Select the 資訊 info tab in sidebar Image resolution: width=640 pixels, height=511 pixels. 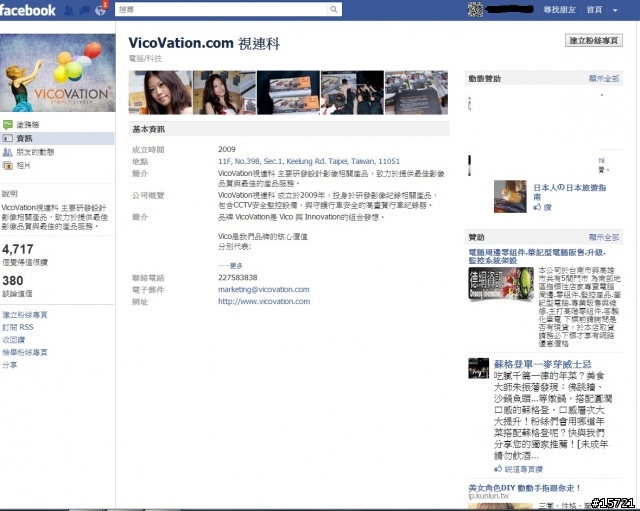(x=57, y=138)
